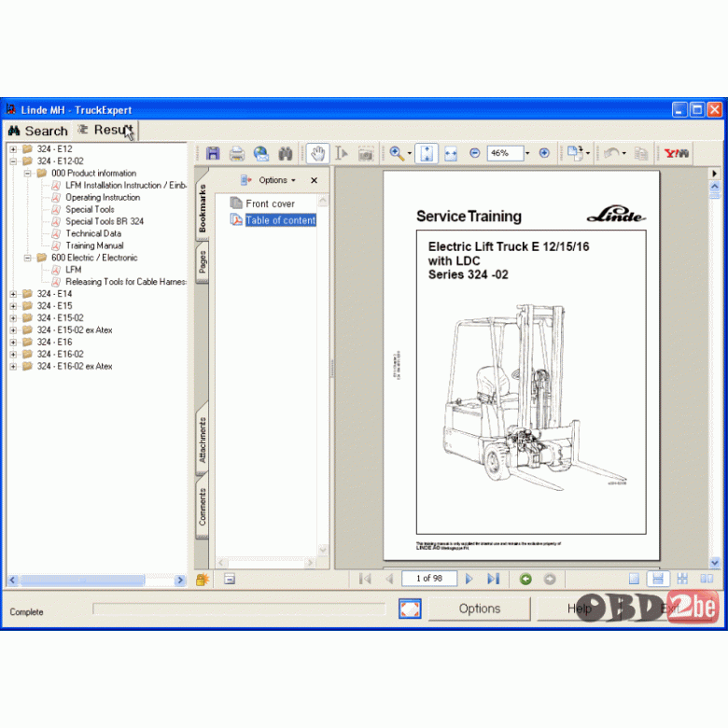The height and width of the screenshot is (728, 728).
Task: Go forward to the next view
Action: 550,579
